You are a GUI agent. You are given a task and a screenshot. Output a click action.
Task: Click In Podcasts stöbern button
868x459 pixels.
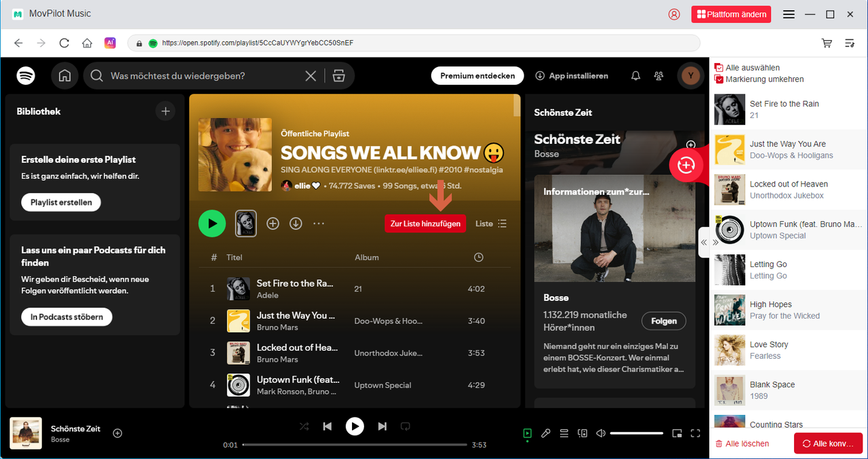66,317
